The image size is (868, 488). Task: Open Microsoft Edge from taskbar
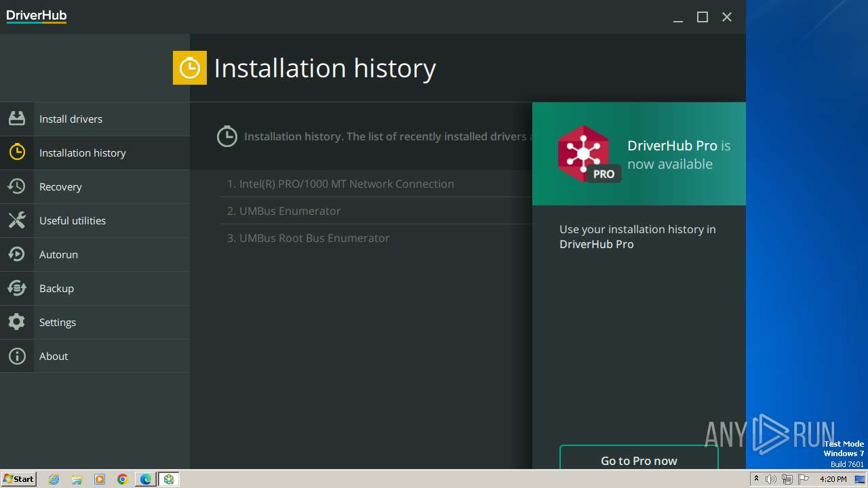click(146, 479)
